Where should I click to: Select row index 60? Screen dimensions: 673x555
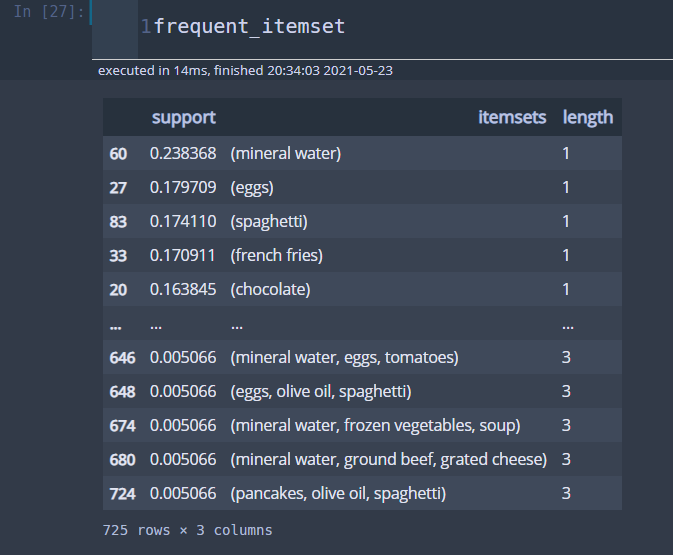119,153
